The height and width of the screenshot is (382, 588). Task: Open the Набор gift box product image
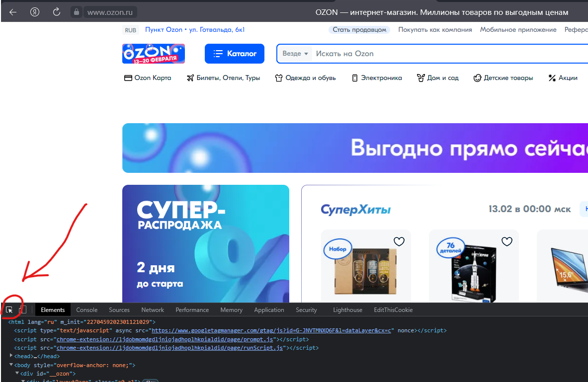366,272
